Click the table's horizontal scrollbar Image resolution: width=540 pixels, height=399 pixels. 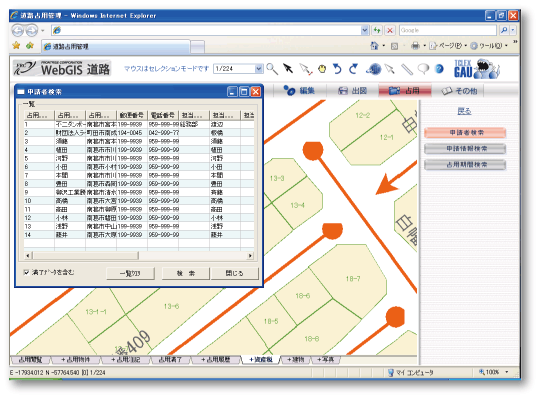point(139,256)
